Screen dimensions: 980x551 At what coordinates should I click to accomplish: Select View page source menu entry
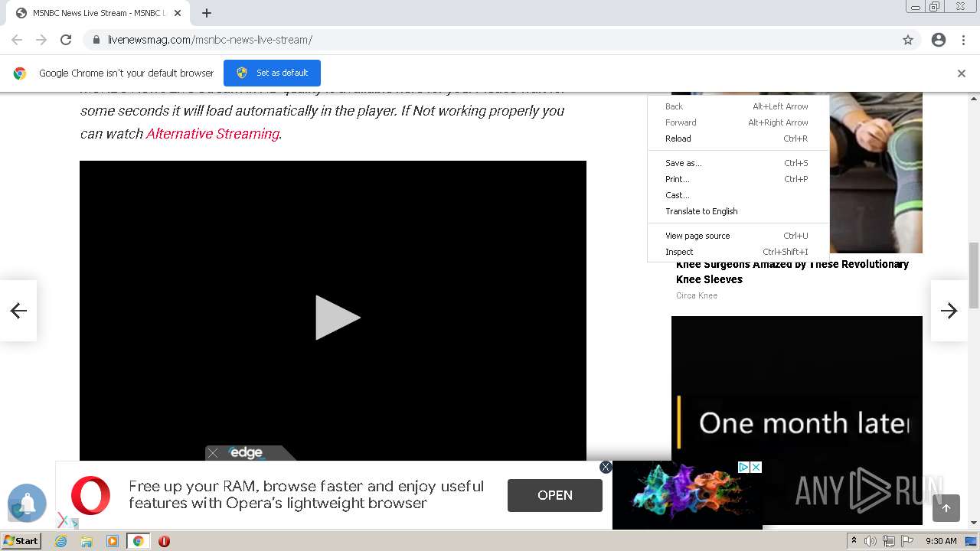coord(737,236)
